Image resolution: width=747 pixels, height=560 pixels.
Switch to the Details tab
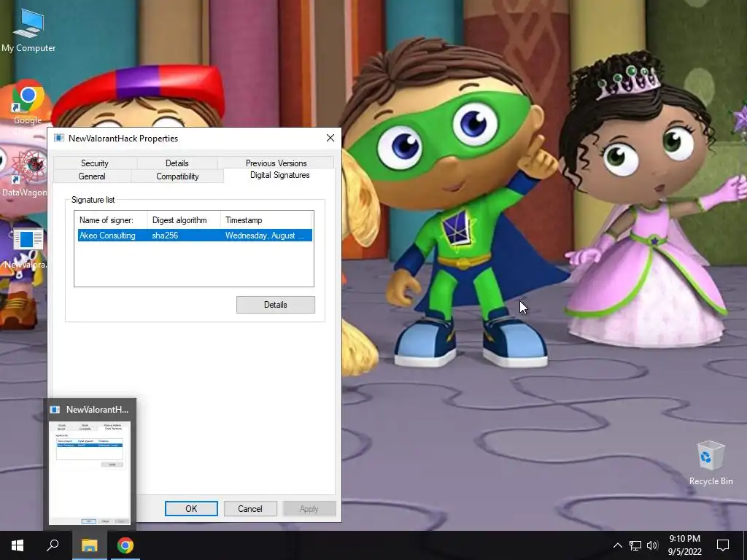point(177,163)
